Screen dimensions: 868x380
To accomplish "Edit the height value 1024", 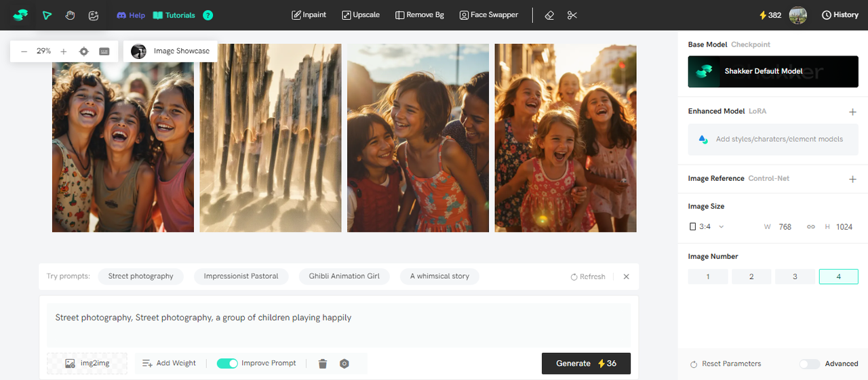I will [x=844, y=227].
